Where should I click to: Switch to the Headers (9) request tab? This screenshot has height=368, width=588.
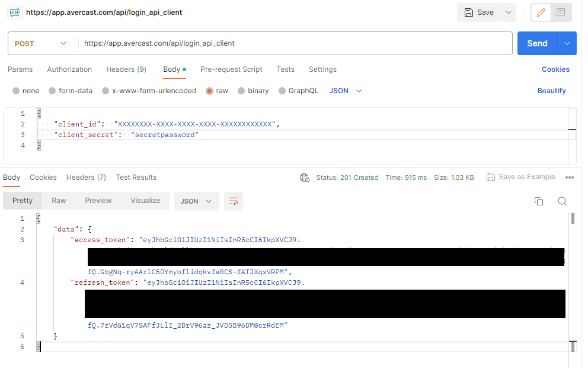[x=126, y=69]
